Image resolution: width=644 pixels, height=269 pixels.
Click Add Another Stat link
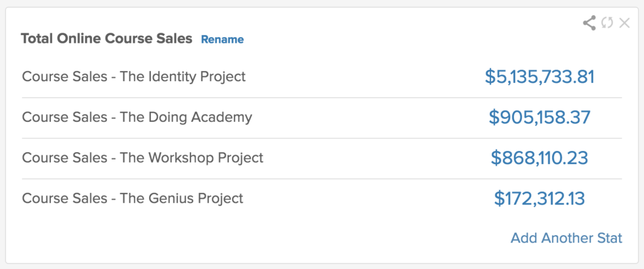click(x=566, y=238)
